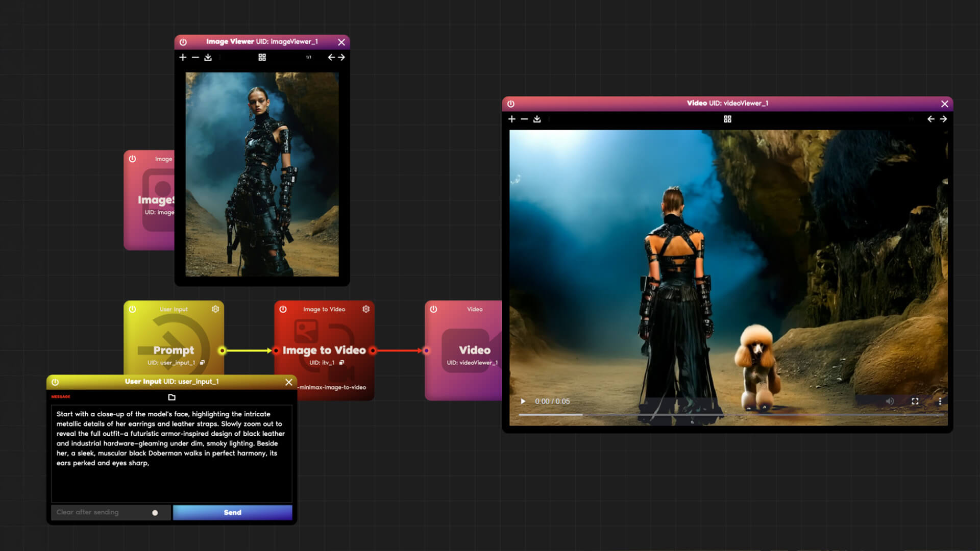Open settings gear on Image to Video node
The width and height of the screenshot is (980, 551).
(366, 309)
